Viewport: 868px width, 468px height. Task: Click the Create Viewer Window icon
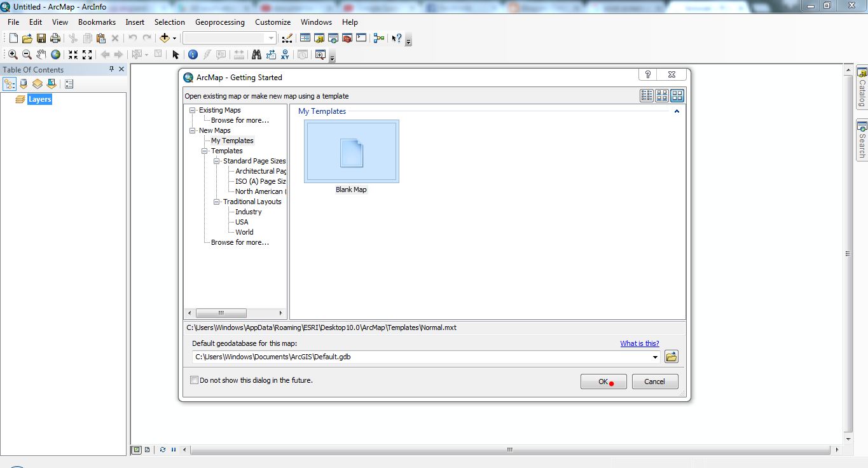coord(320,55)
